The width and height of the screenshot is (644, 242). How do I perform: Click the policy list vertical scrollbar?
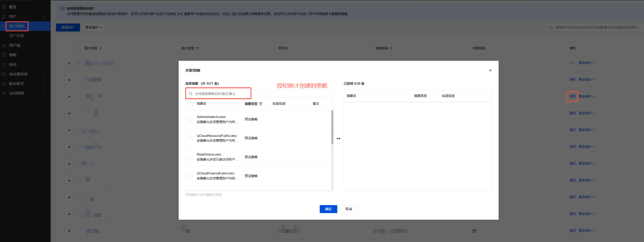coord(332,127)
